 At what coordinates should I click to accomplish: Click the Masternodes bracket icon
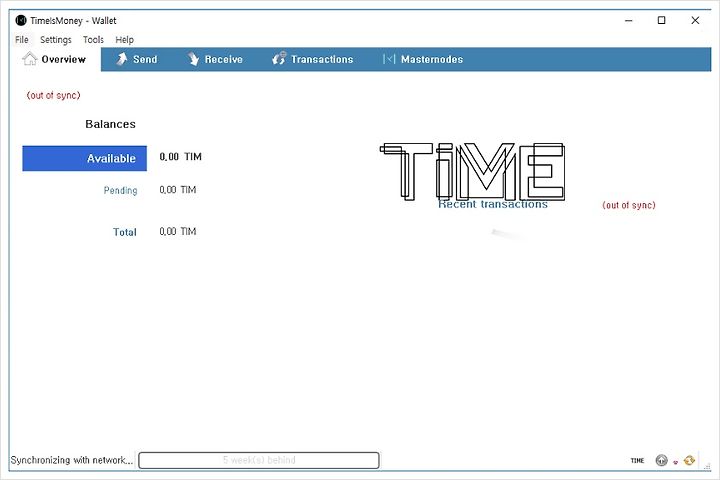pos(389,59)
